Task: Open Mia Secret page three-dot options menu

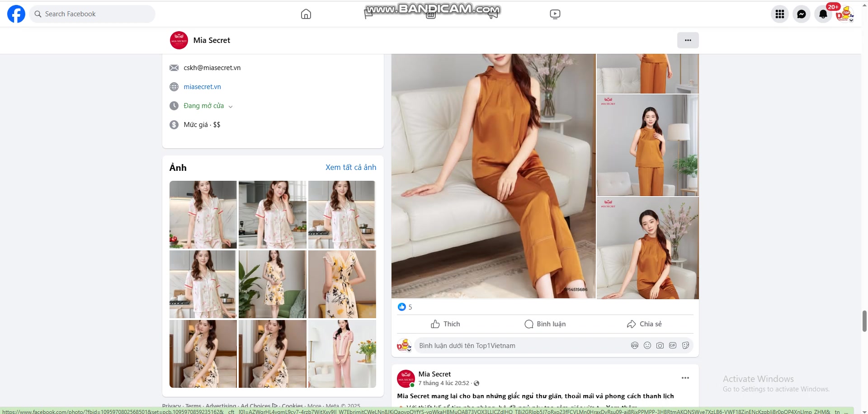Action: [688, 40]
